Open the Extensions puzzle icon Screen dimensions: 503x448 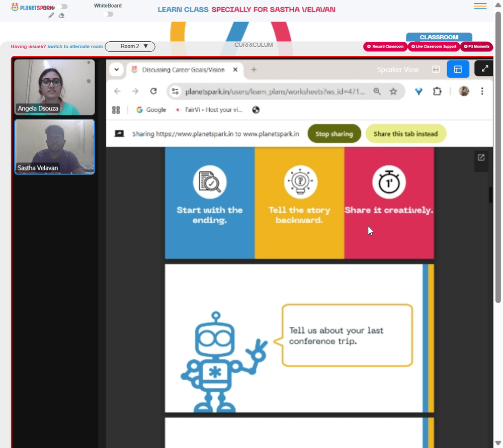tap(437, 92)
